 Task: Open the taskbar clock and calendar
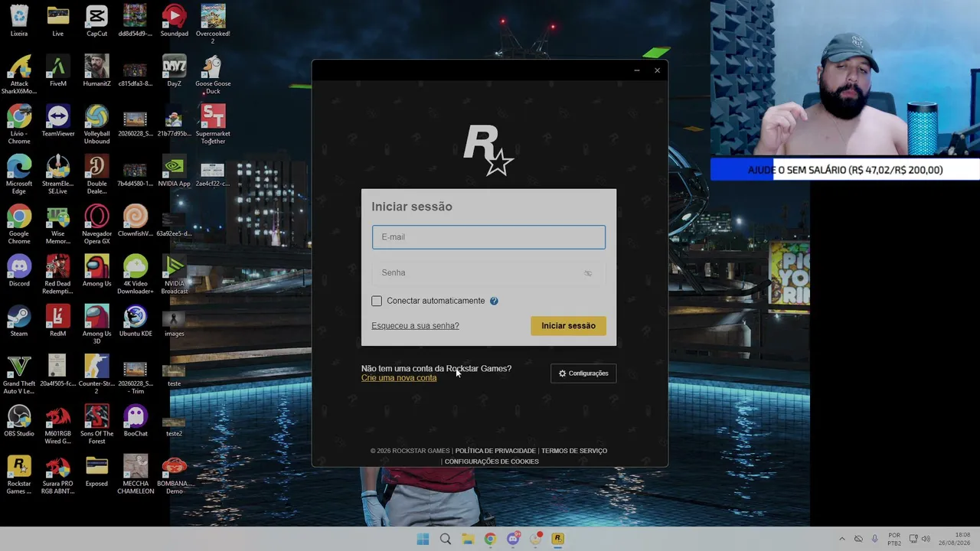click(x=955, y=539)
